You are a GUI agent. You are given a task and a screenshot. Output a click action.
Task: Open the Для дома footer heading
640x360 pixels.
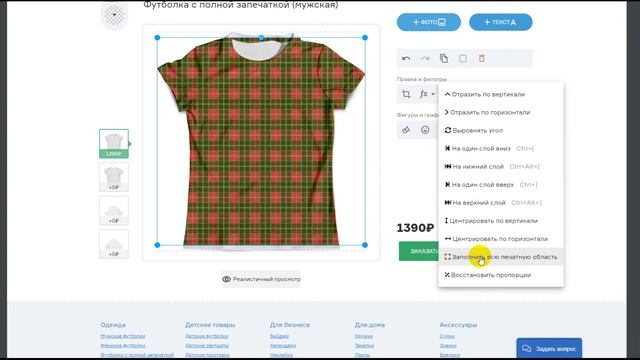[369, 325]
